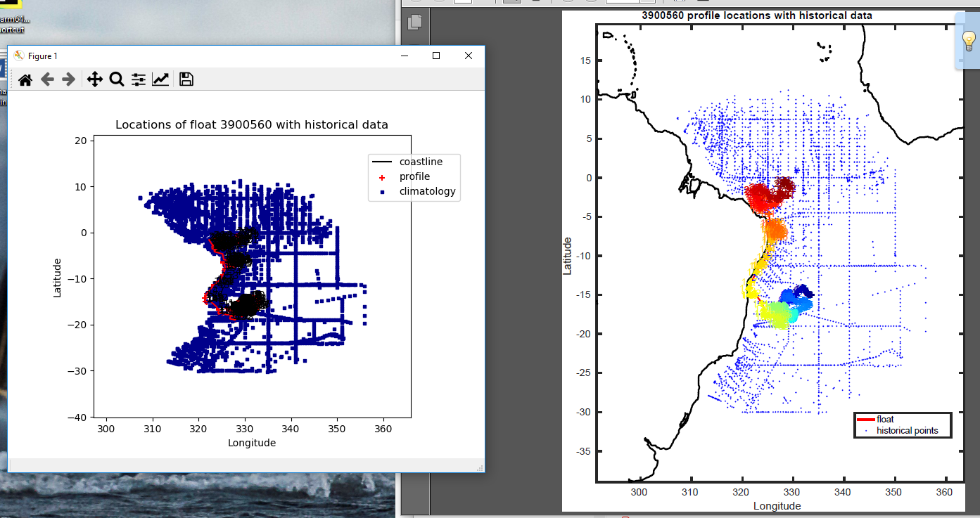Close the Figure 1 window
The height and width of the screenshot is (518, 980).
click(469, 56)
